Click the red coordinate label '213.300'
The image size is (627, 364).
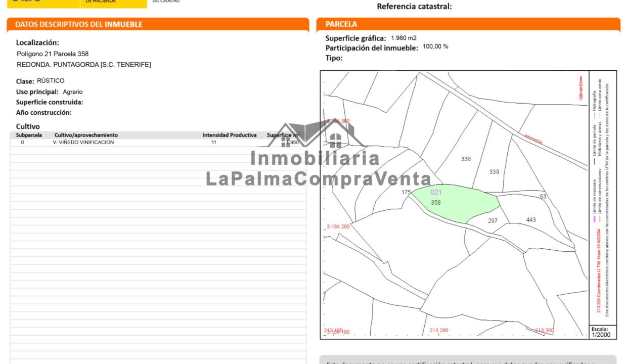pos(544,331)
